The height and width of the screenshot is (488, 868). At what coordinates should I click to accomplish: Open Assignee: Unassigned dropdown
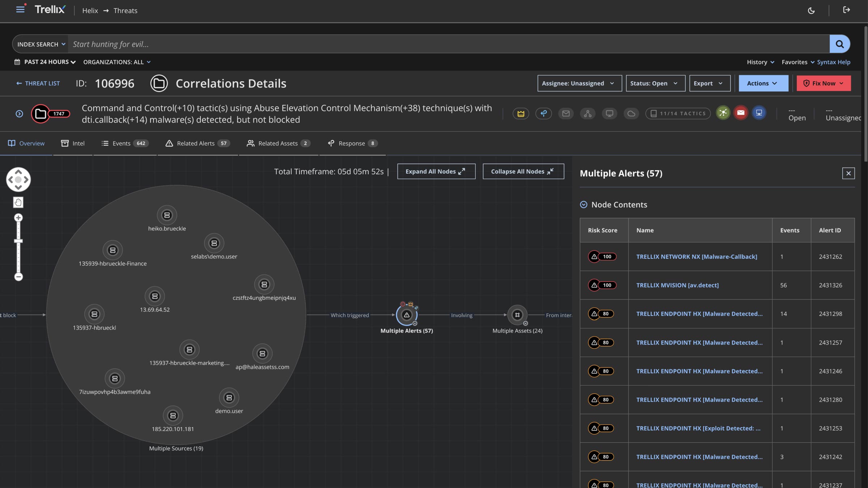click(579, 84)
